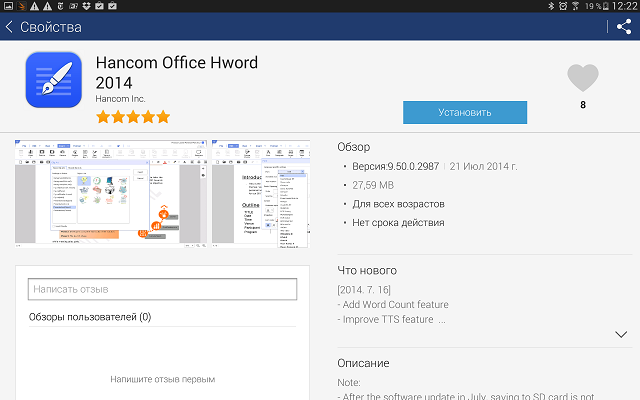Open the Свойства header title
Viewport: 640px width, 400px height.
pyautogui.click(x=51, y=27)
